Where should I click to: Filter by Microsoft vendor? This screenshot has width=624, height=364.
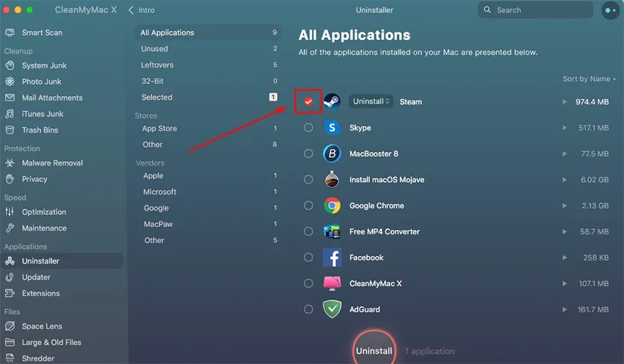pos(208,191)
